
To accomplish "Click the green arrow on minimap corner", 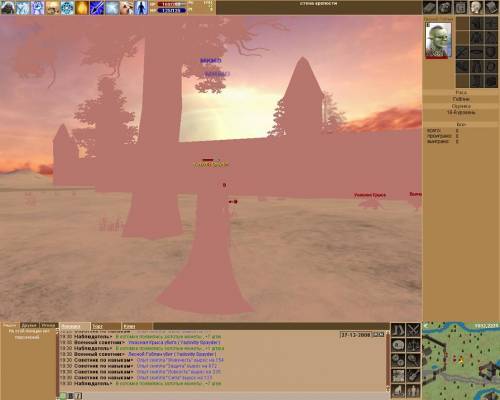I will pyautogui.click(x=426, y=325).
